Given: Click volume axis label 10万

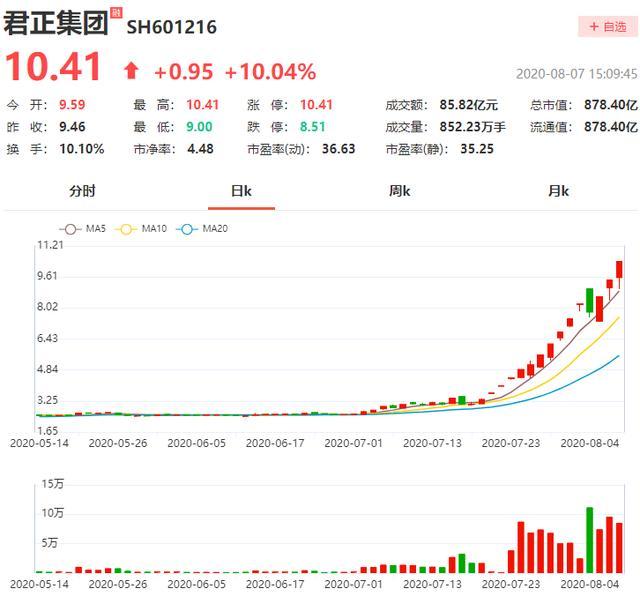Looking at the screenshot, I should pyautogui.click(x=53, y=513).
